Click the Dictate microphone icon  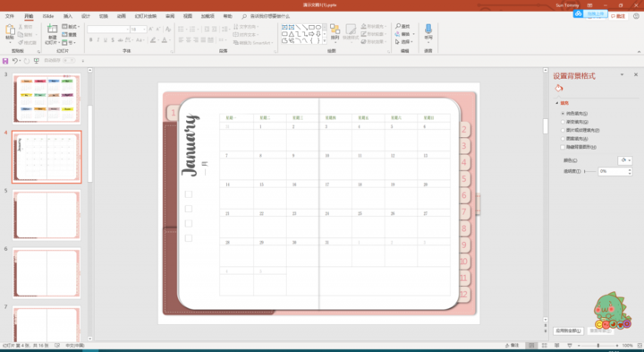(428, 29)
